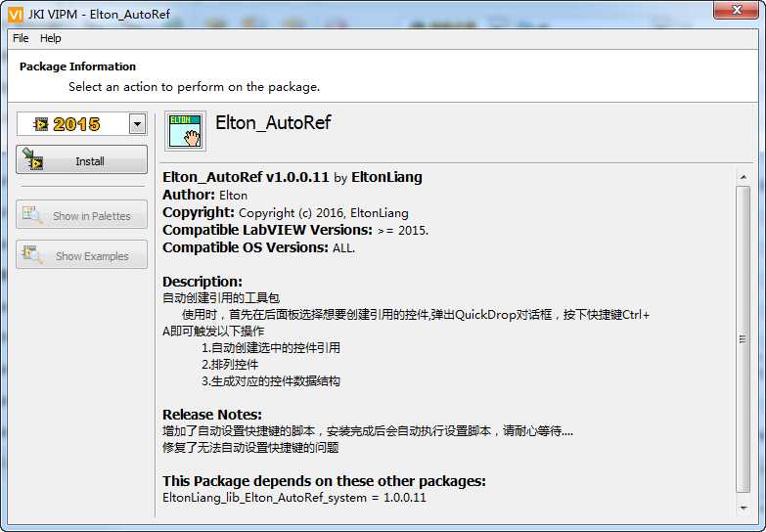
Task: Click the Elton_AutoRef title next to icon
Action: click(273, 122)
